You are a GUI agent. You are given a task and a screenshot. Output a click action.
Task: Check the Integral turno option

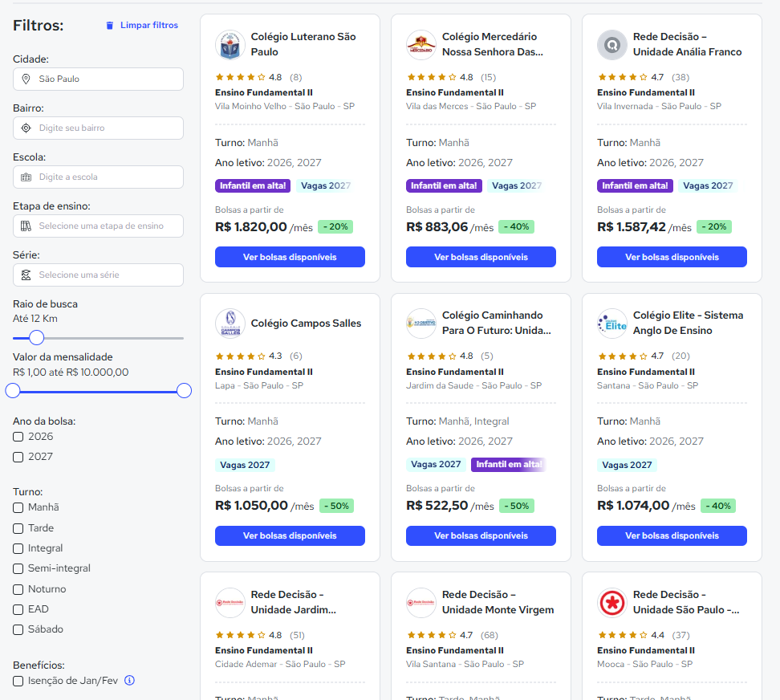tap(18, 548)
